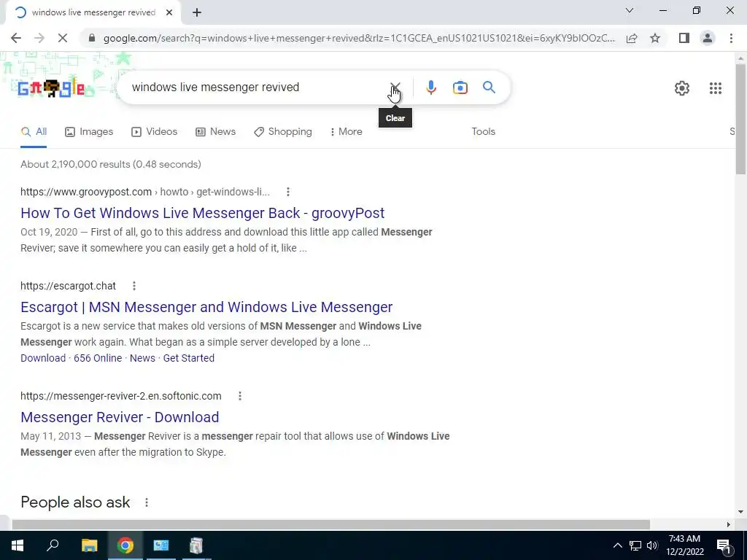Screen dimensions: 747x560
Task: Select the All results tab
Action: pyautogui.click(x=34, y=132)
